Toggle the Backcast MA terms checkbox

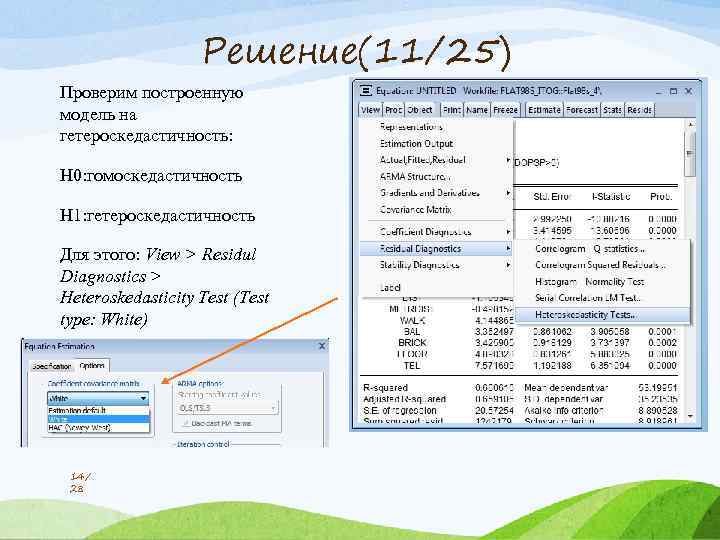click(x=186, y=423)
